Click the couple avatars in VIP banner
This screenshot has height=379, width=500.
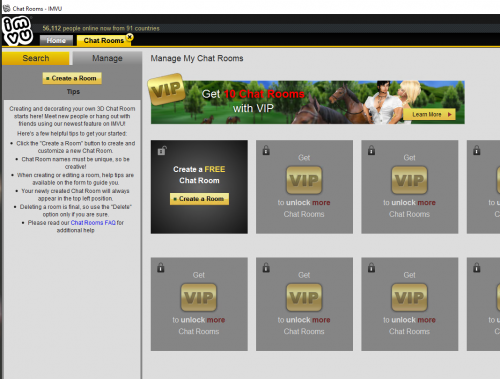[393, 102]
